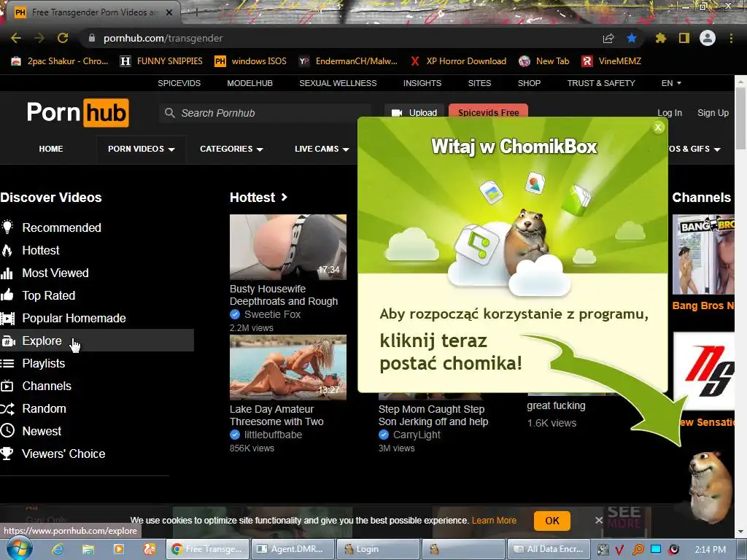This screenshot has height=560, width=747.
Task: Open the littlebuffbabe uploader link
Action: tap(273, 435)
